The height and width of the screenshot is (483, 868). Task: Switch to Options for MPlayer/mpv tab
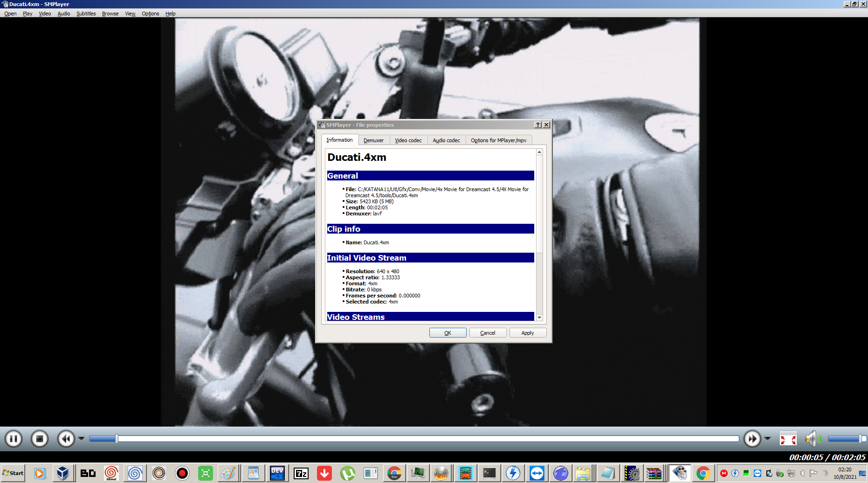click(498, 140)
